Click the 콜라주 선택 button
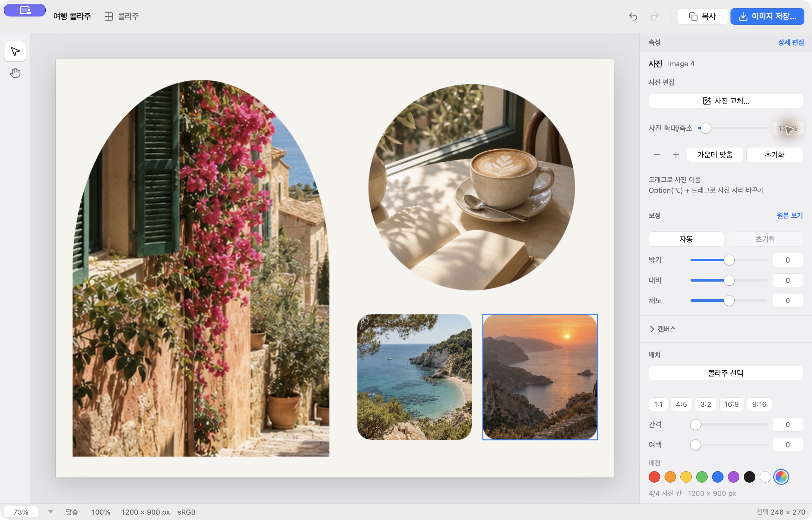The width and height of the screenshot is (812, 520). pyautogui.click(x=725, y=373)
